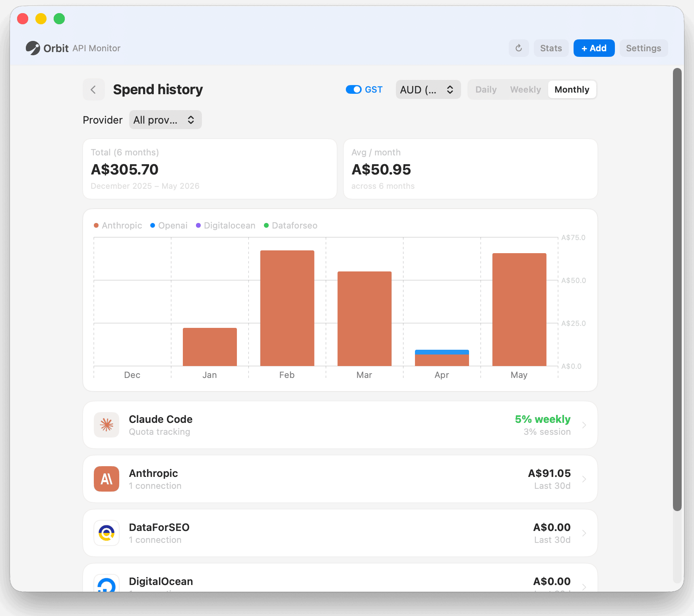The image size is (694, 616).
Task: Click the Orbit logo icon
Action: (x=33, y=48)
